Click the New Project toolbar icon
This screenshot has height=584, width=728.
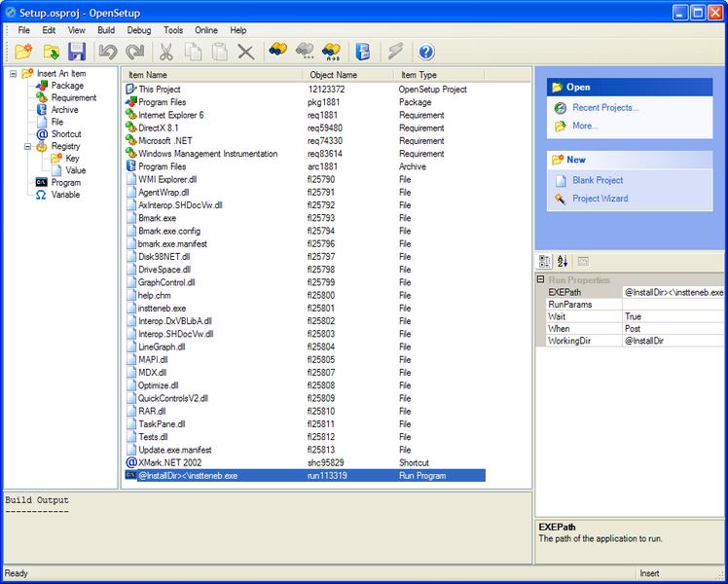(x=23, y=51)
